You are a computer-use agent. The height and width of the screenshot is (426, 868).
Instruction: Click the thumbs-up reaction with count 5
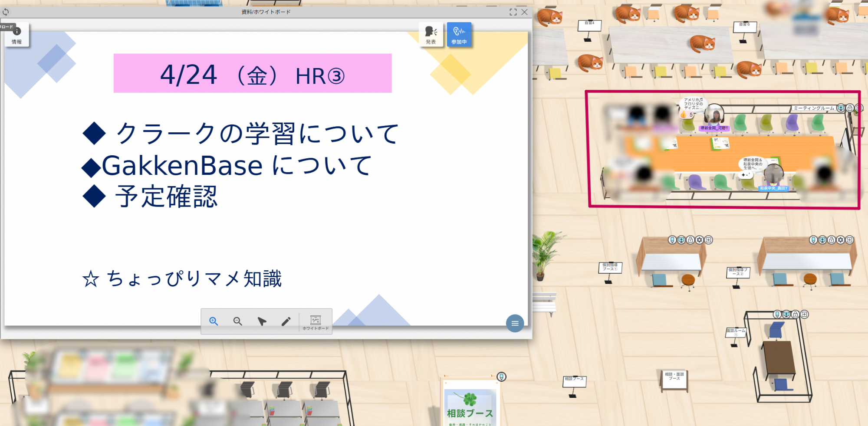coord(686,115)
